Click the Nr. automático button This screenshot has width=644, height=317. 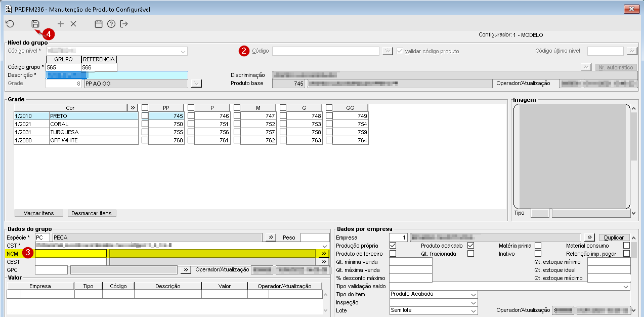pos(616,67)
